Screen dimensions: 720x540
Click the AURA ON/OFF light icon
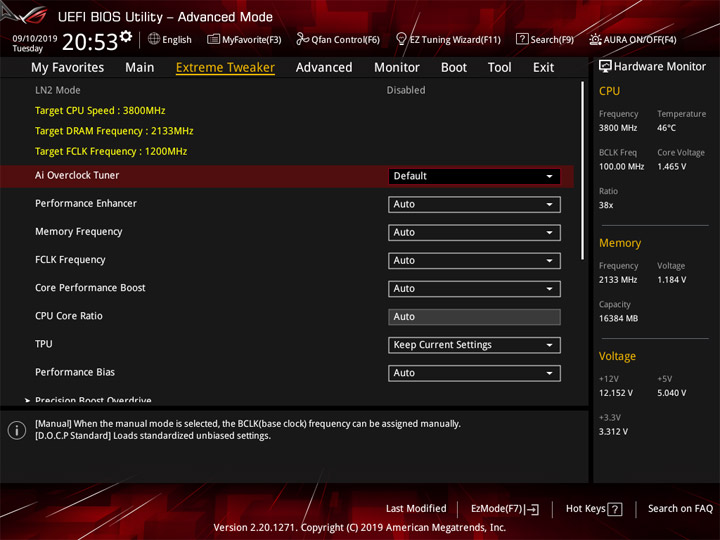tap(595, 39)
